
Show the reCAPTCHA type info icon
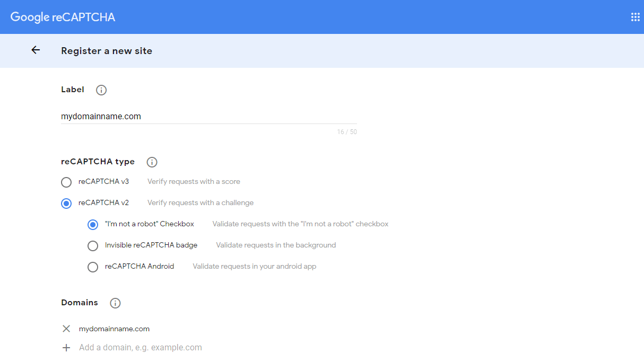coord(152,162)
